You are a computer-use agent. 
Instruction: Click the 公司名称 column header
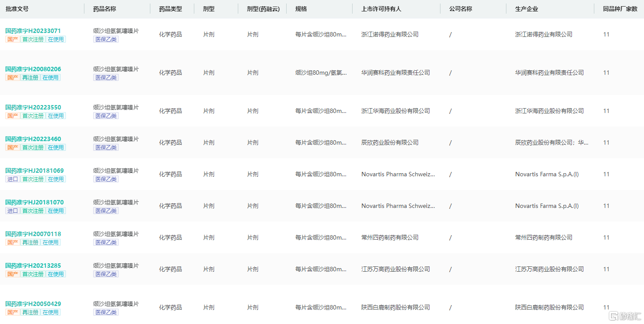click(x=461, y=9)
